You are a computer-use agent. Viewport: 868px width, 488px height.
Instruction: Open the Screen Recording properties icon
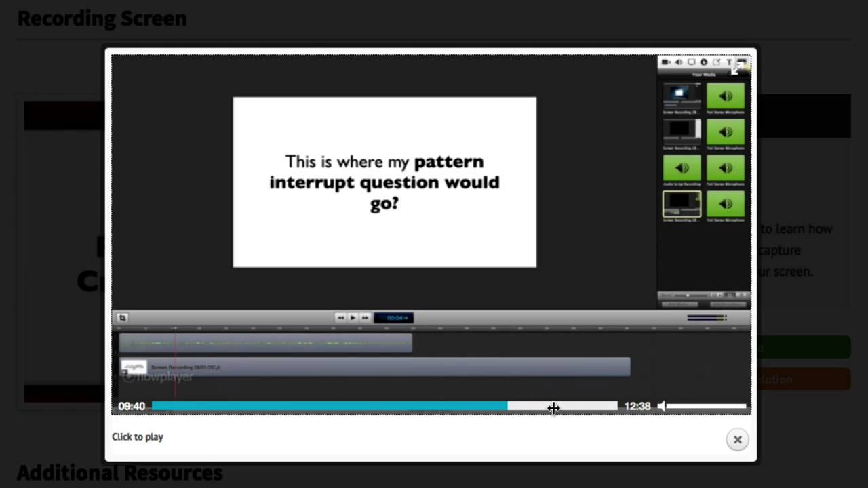(x=691, y=62)
